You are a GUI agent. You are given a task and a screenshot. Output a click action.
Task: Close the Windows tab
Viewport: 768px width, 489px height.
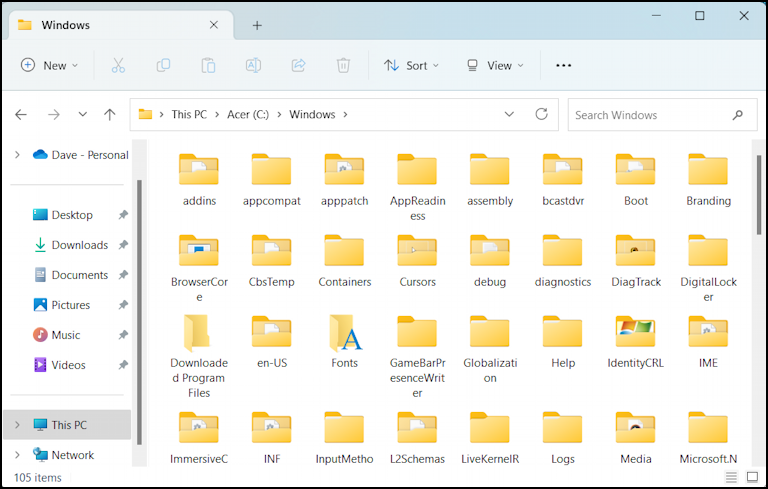coord(214,25)
